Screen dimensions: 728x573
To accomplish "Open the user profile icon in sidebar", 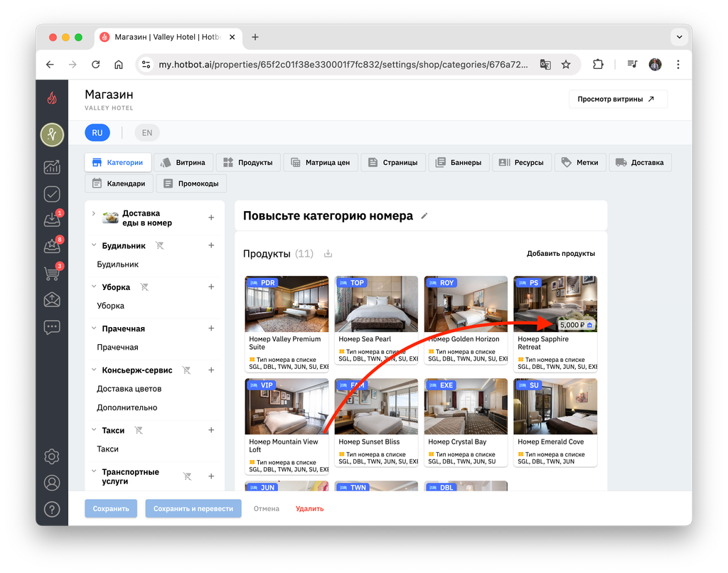I will (x=52, y=483).
